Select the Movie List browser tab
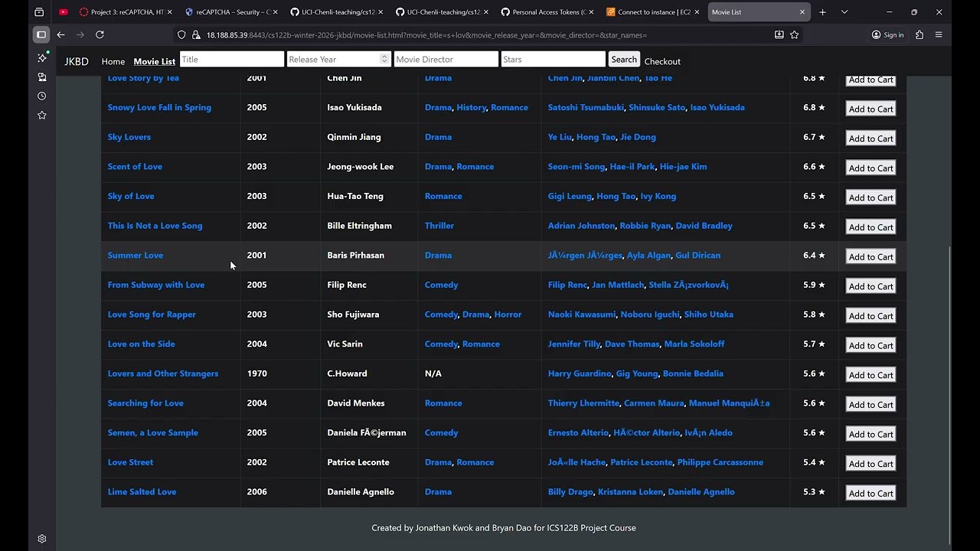Viewport: 980px width, 551px height. tap(759, 12)
